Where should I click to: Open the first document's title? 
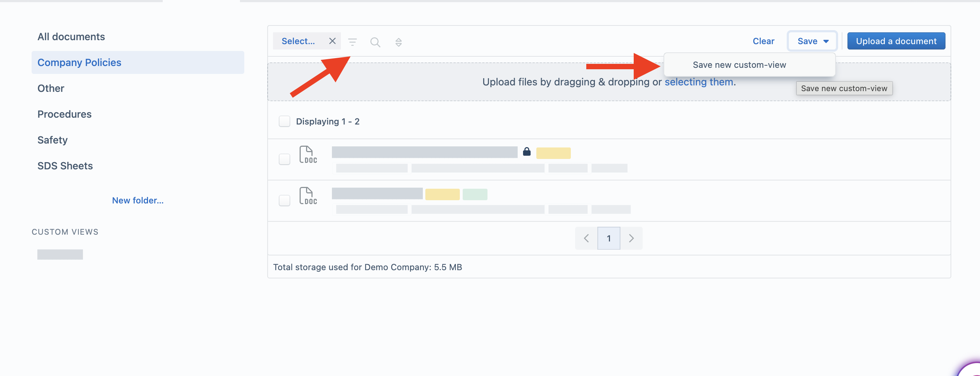[425, 152]
